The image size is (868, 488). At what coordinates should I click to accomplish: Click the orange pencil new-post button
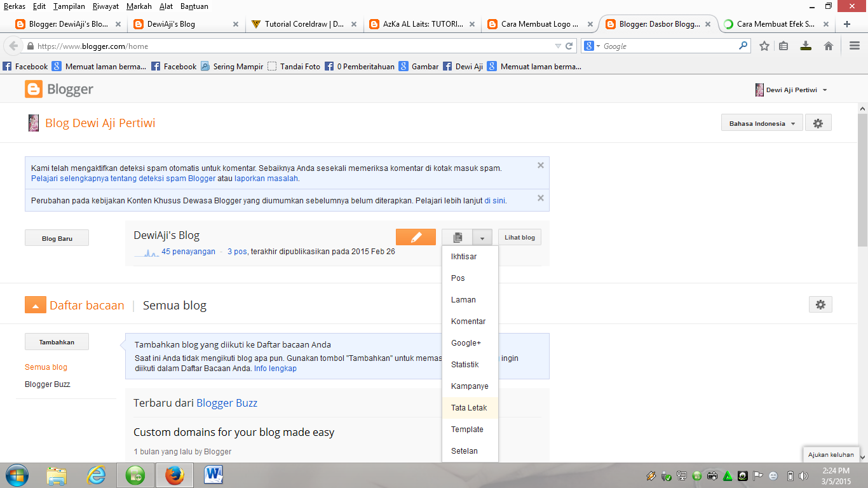(x=416, y=237)
